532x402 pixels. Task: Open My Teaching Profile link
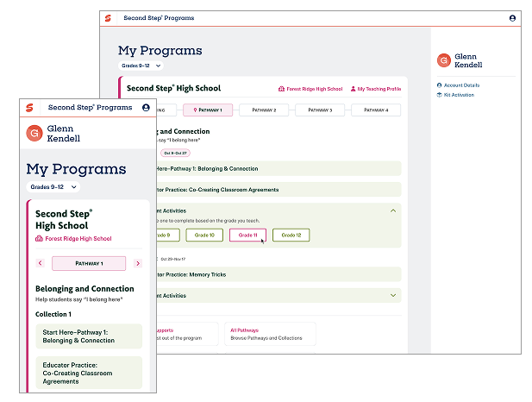click(x=376, y=89)
